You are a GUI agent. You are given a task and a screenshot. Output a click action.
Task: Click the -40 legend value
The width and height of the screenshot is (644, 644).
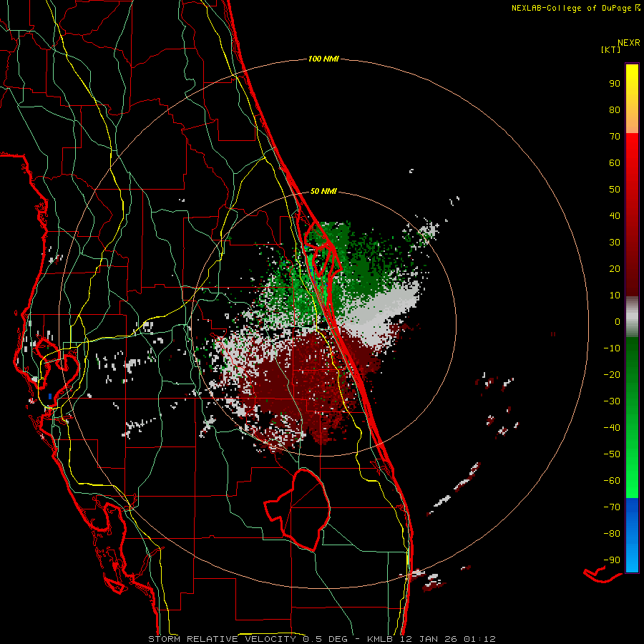tap(612, 428)
